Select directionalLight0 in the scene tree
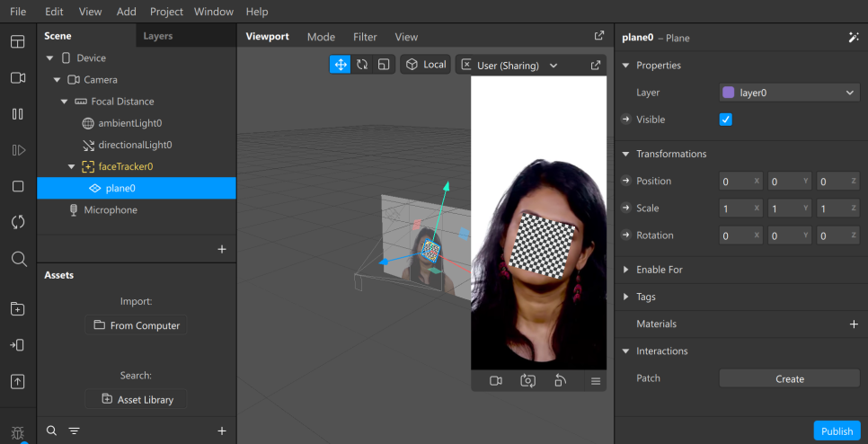The image size is (868, 444). click(137, 145)
